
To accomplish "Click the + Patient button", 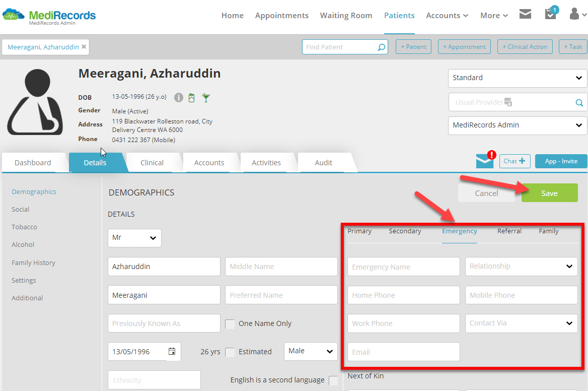I will 414,47.
